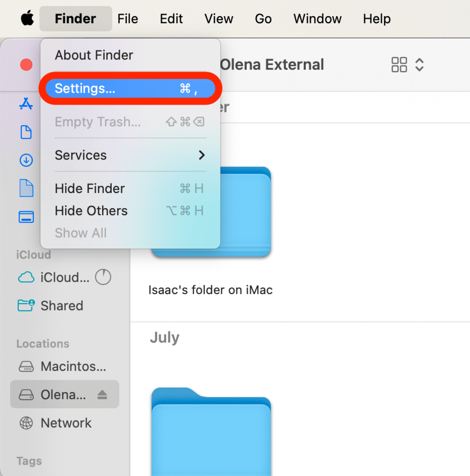This screenshot has width=470, height=476.
Task: Choose Hide Finder from menu
Action: (90, 188)
